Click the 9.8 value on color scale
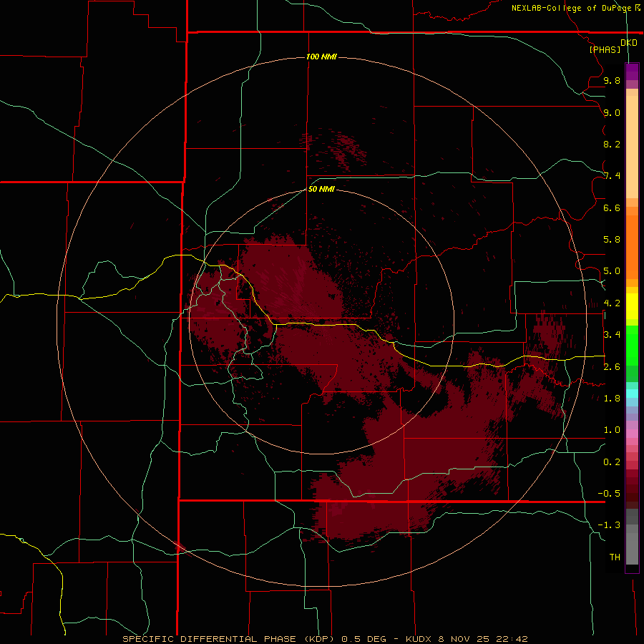This screenshot has height=644, width=644. (x=612, y=80)
